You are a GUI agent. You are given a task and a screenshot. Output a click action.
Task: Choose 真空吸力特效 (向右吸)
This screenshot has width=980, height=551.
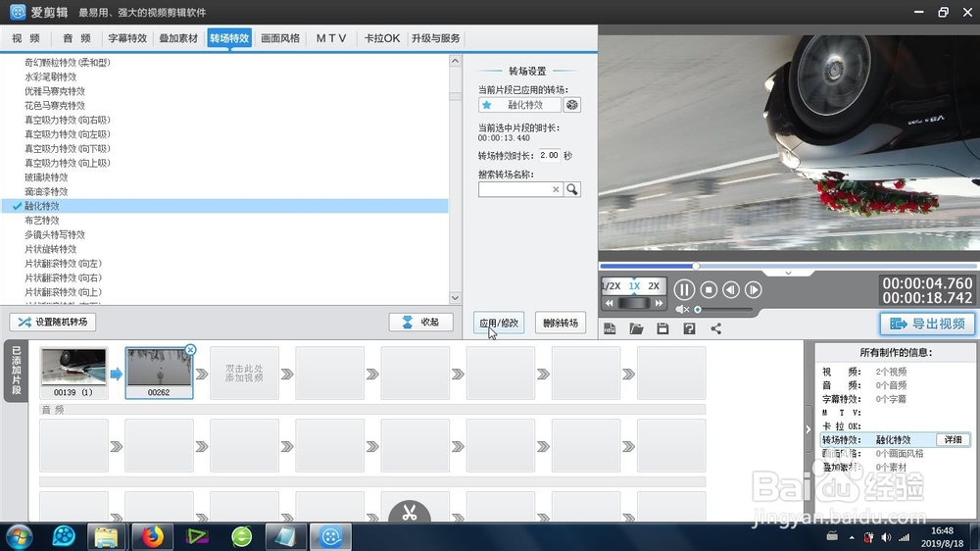[x=68, y=120]
